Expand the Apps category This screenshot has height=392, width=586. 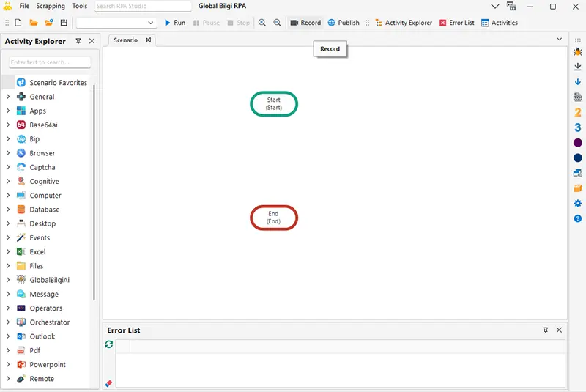click(x=8, y=111)
